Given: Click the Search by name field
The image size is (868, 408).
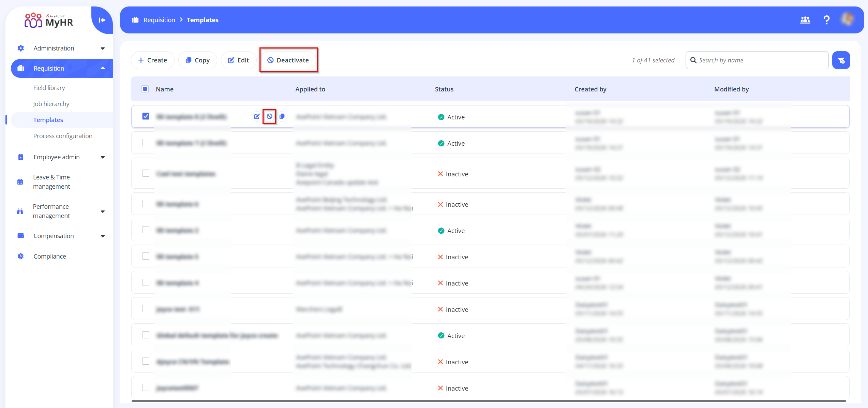Looking at the screenshot, I should [x=757, y=60].
